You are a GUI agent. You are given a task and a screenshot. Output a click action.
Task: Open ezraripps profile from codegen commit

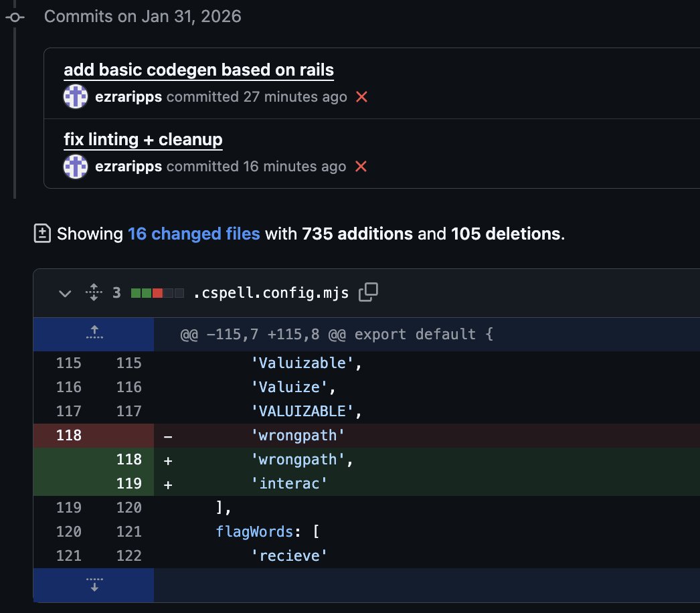(128, 96)
